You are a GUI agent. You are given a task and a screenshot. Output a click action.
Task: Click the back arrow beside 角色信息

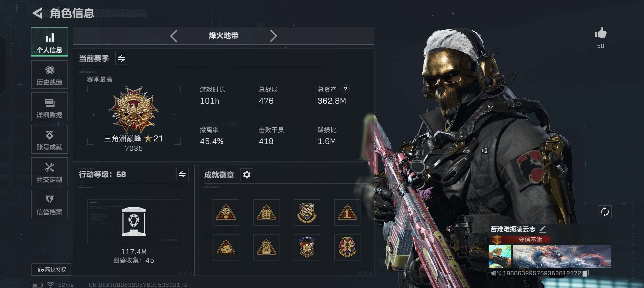37,13
